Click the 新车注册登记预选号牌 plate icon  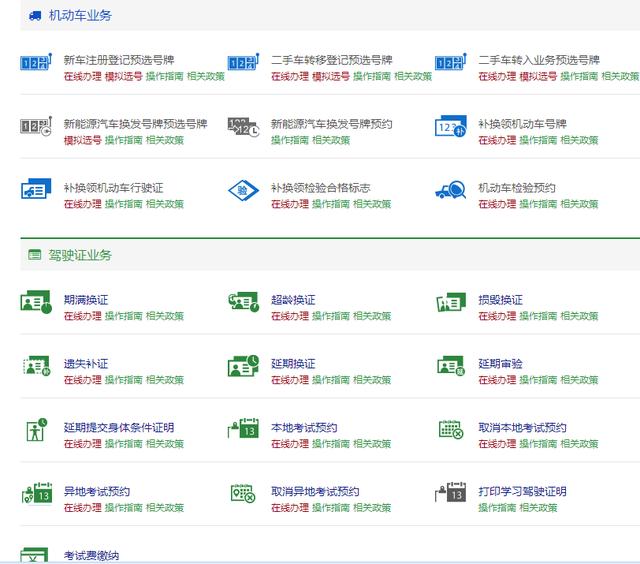[x=36, y=62]
